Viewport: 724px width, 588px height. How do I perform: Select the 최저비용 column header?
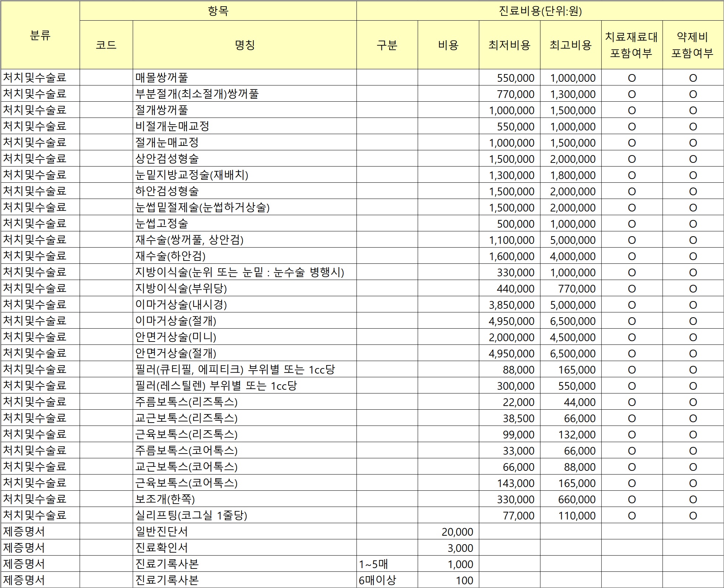[509, 45]
